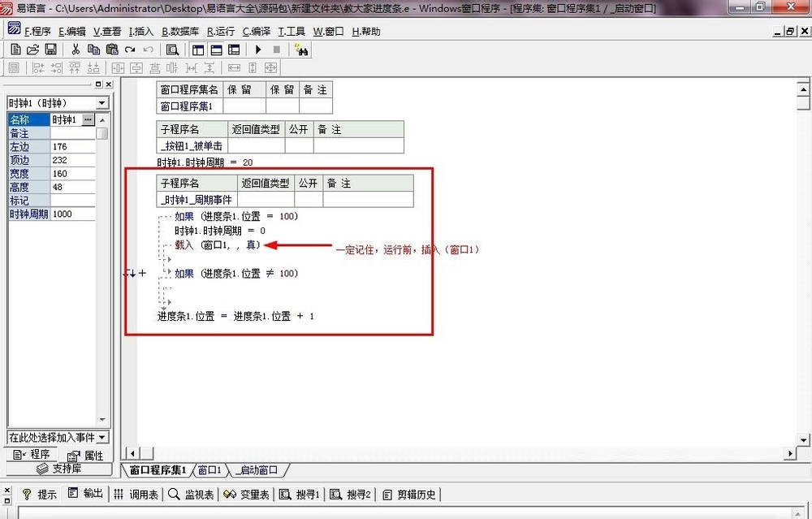Click the greyed align-top layout icon

coord(75,68)
